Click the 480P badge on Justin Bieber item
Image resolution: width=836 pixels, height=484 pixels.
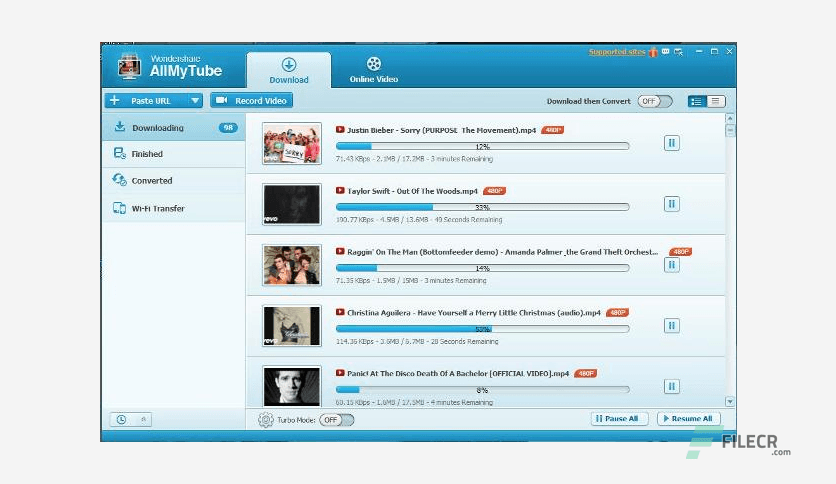coord(552,130)
